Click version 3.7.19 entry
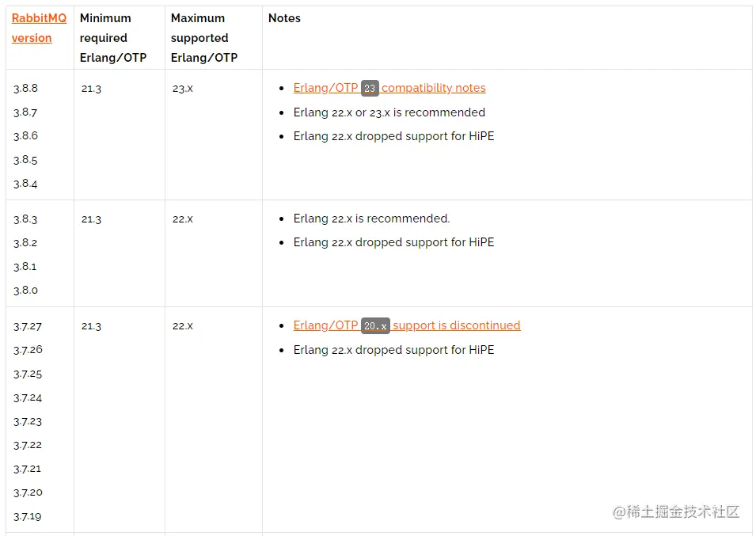756x536 pixels. pos(28,517)
